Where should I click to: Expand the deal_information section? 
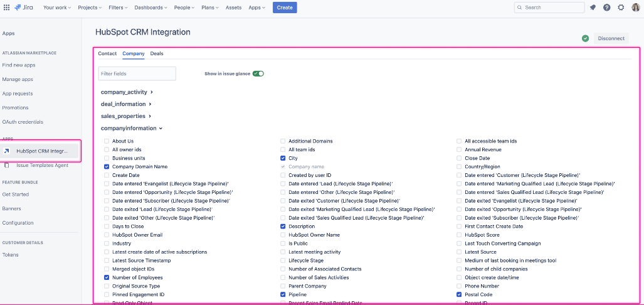click(127, 104)
